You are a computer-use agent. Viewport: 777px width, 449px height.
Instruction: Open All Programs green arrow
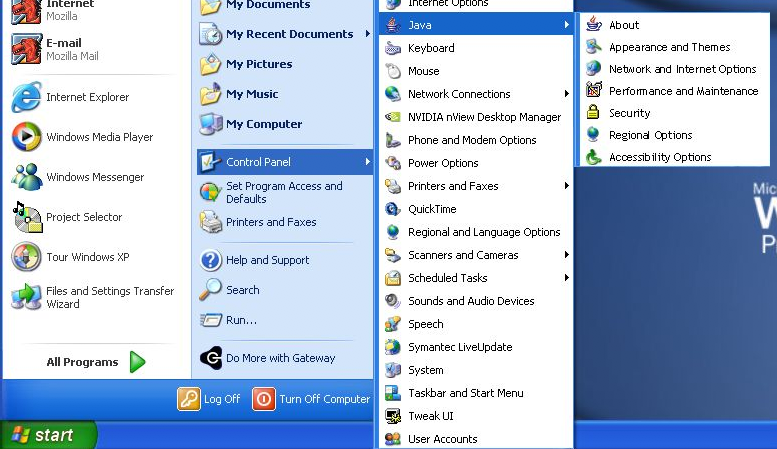pyautogui.click(x=137, y=362)
